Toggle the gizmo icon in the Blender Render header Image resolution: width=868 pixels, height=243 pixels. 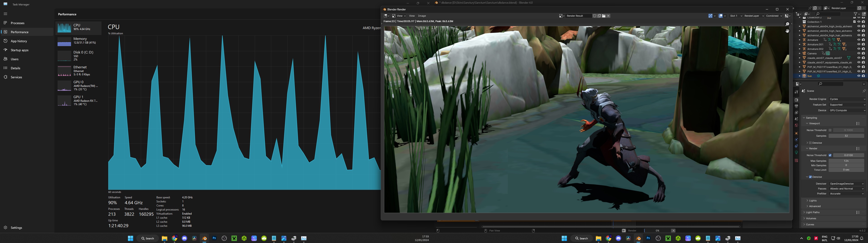point(710,16)
